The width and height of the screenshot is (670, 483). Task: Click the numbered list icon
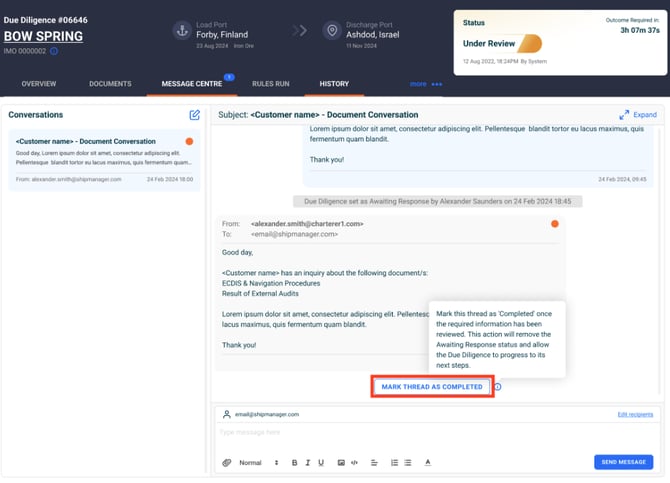tap(394, 463)
